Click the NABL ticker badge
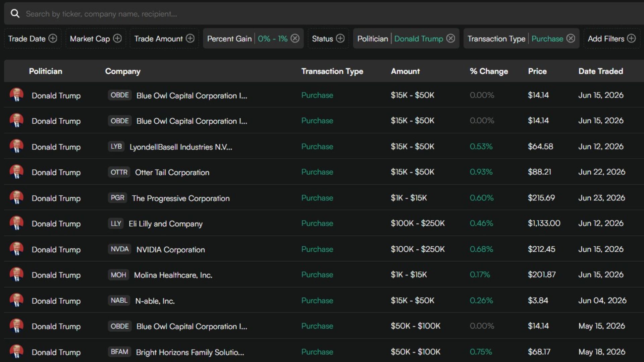This screenshot has width=644, height=362. (119, 300)
